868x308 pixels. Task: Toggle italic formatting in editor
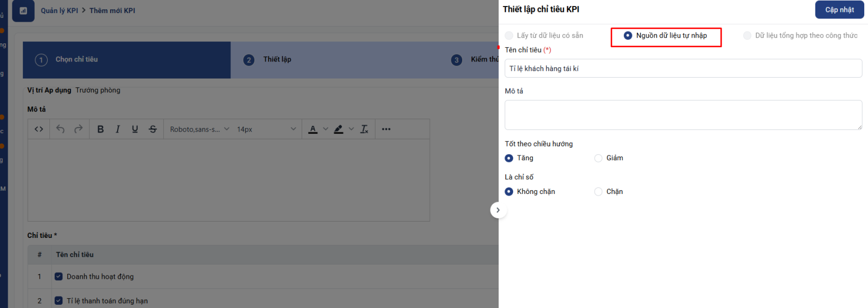click(118, 129)
